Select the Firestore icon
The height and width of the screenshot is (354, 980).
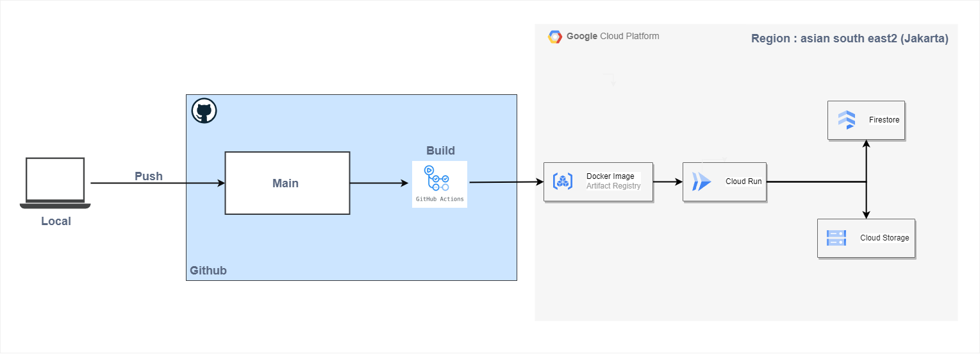(x=847, y=120)
